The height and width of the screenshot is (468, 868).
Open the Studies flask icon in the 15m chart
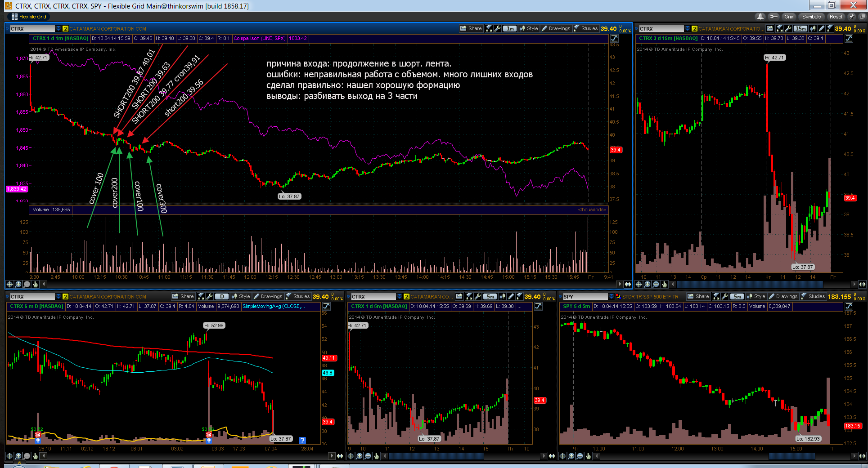click(830, 28)
